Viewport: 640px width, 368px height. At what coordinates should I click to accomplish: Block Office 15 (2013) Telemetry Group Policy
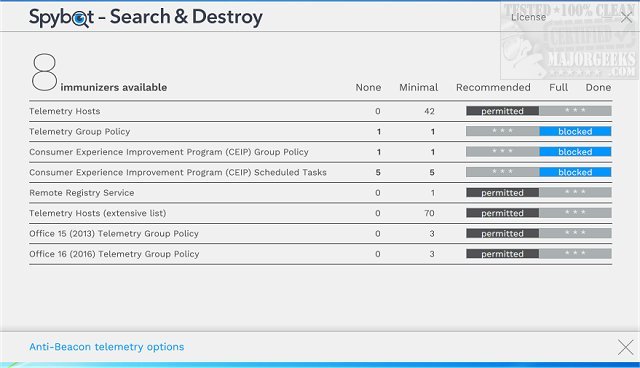(575, 233)
